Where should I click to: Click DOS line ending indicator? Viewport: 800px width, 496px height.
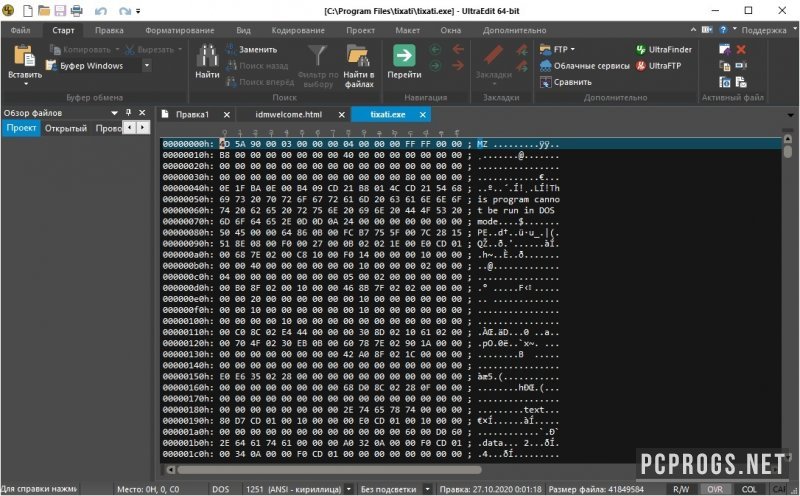[220, 489]
